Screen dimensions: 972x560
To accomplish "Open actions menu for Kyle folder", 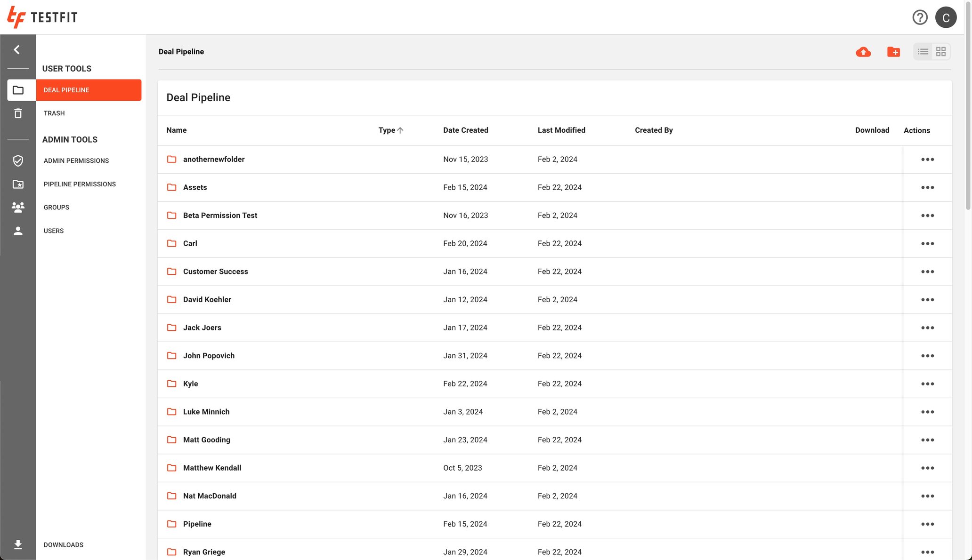I will [x=927, y=384].
